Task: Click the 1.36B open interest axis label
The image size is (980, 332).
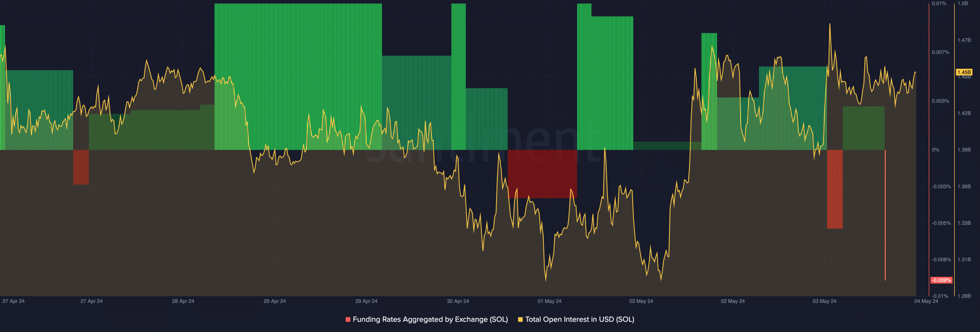Action: coord(964,186)
